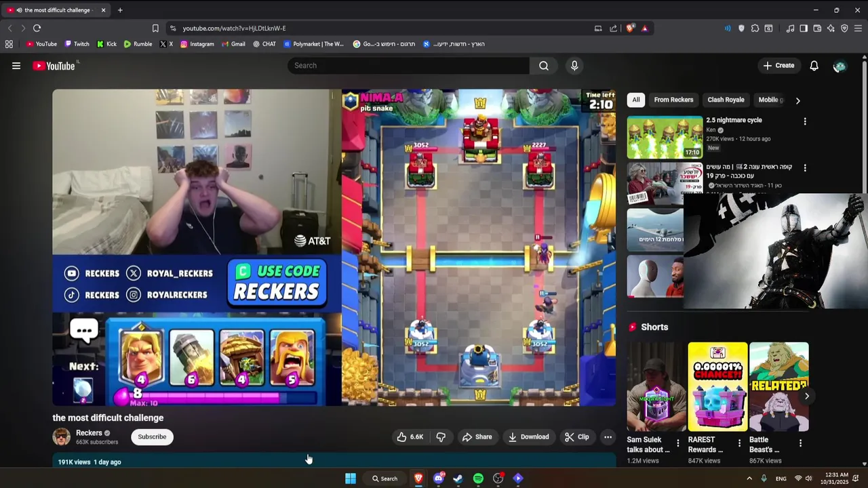Click the search magnifier button
Screen dimensions: 868x488
click(544, 66)
